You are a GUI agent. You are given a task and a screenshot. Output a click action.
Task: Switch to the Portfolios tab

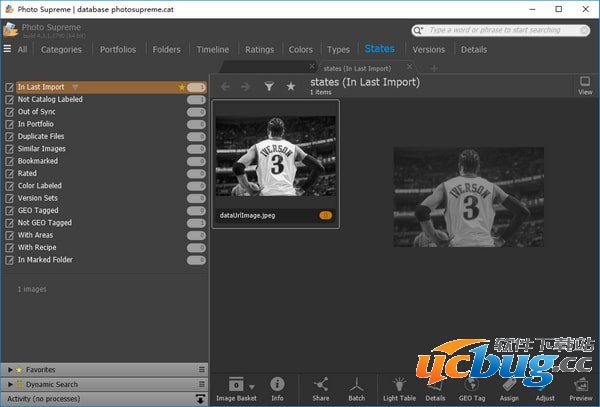pyautogui.click(x=118, y=49)
